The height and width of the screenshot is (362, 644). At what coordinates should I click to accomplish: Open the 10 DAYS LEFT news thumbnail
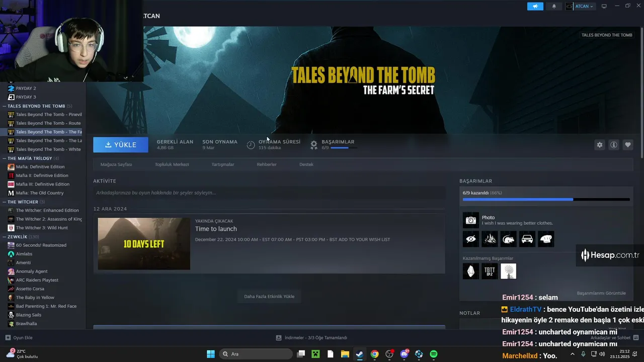(144, 244)
